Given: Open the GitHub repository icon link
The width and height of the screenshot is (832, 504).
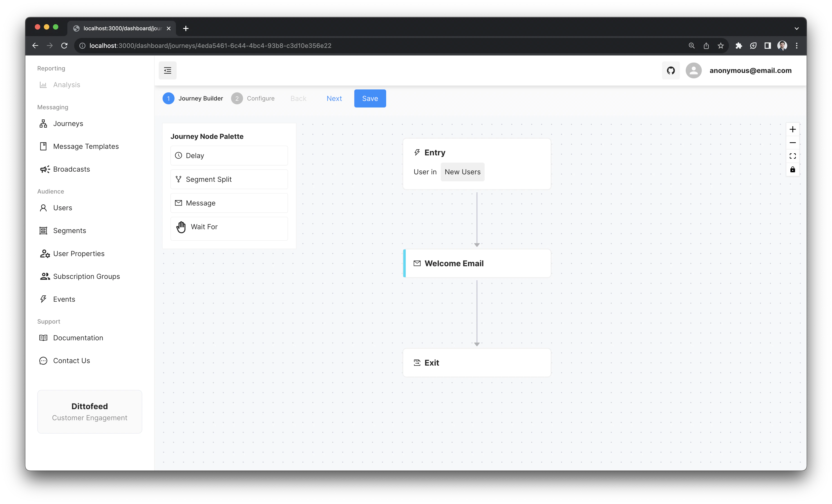Looking at the screenshot, I should point(671,70).
